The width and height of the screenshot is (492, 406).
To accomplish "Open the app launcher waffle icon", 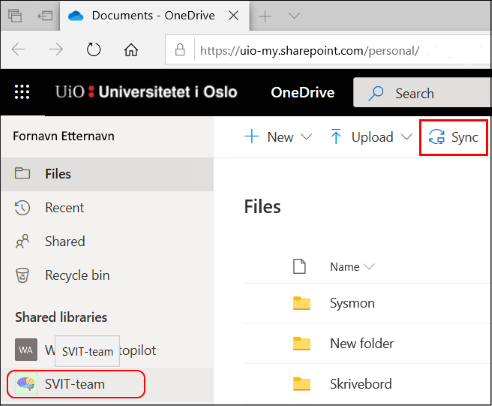I will click(22, 92).
